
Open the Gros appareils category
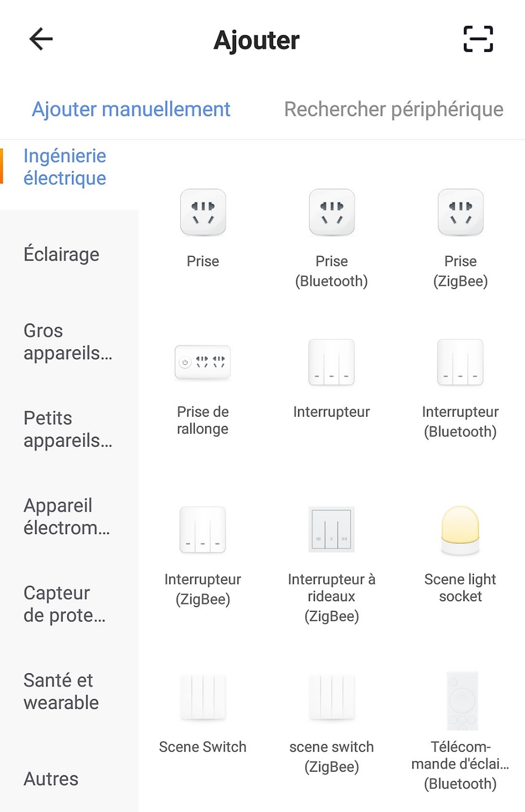[68, 342]
